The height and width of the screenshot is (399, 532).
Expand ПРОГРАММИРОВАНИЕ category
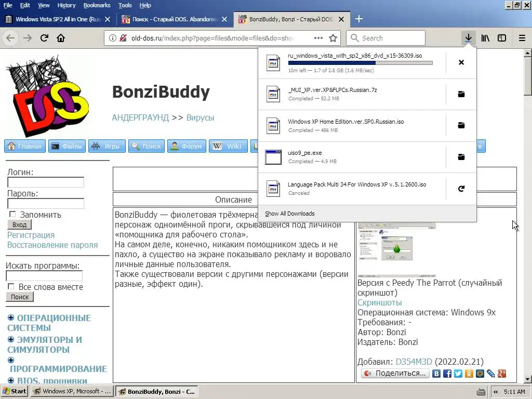pyautogui.click(x=11, y=360)
